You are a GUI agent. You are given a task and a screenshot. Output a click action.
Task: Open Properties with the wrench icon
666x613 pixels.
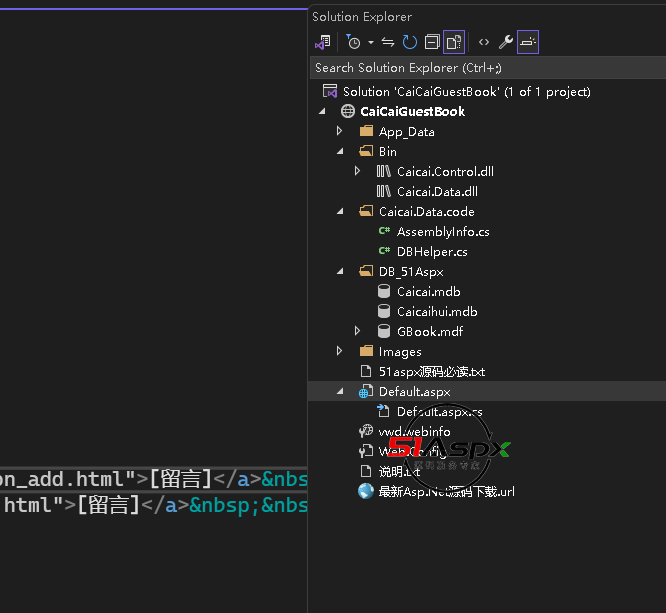[x=506, y=42]
